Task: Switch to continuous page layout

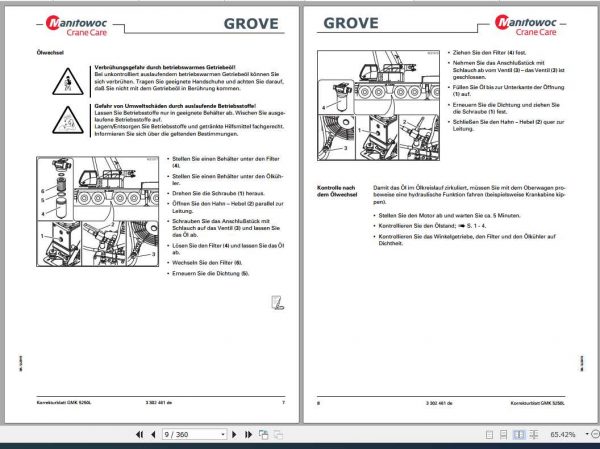Action: coord(504,435)
